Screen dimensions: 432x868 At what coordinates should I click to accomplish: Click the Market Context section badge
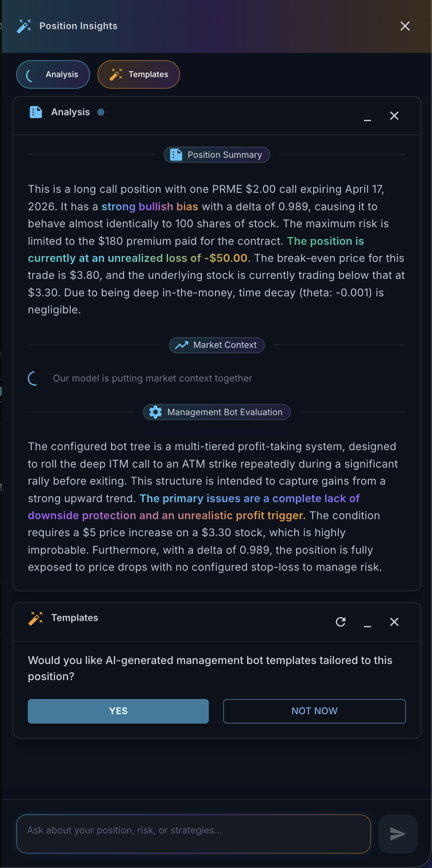click(x=217, y=345)
